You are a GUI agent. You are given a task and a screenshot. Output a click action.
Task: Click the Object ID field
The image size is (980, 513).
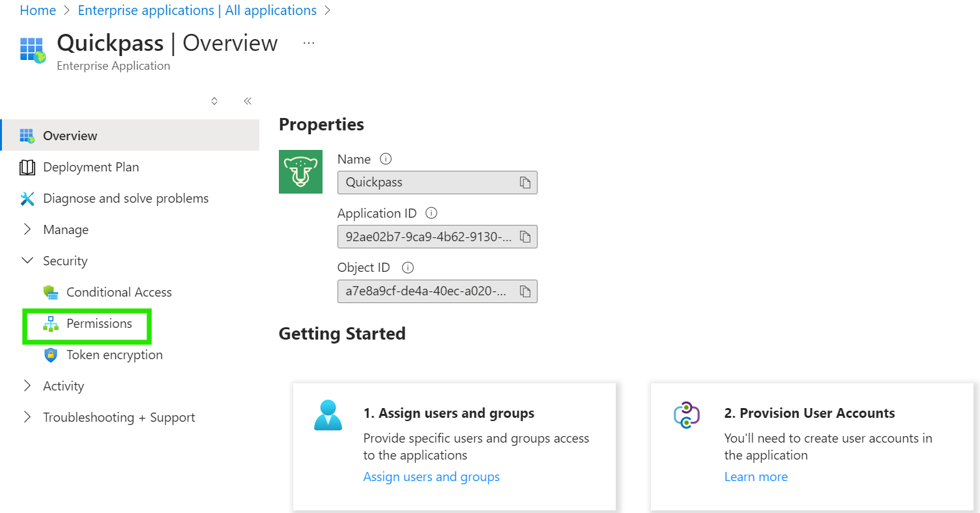click(x=437, y=291)
